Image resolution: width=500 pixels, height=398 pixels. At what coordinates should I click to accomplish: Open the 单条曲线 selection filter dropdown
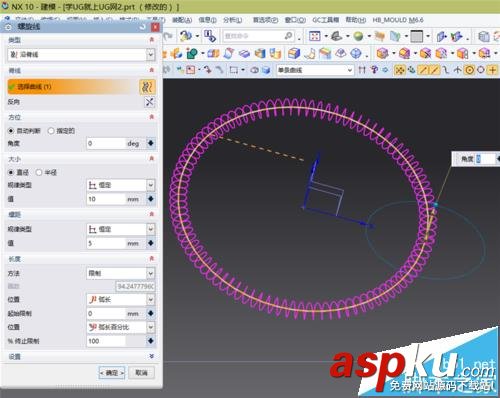(x=315, y=70)
